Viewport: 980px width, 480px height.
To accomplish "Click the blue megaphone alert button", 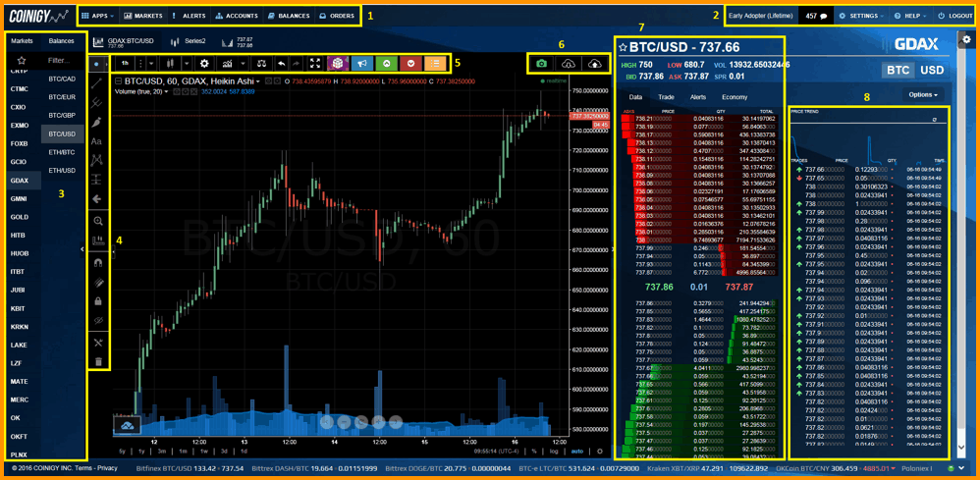I will tap(362, 63).
